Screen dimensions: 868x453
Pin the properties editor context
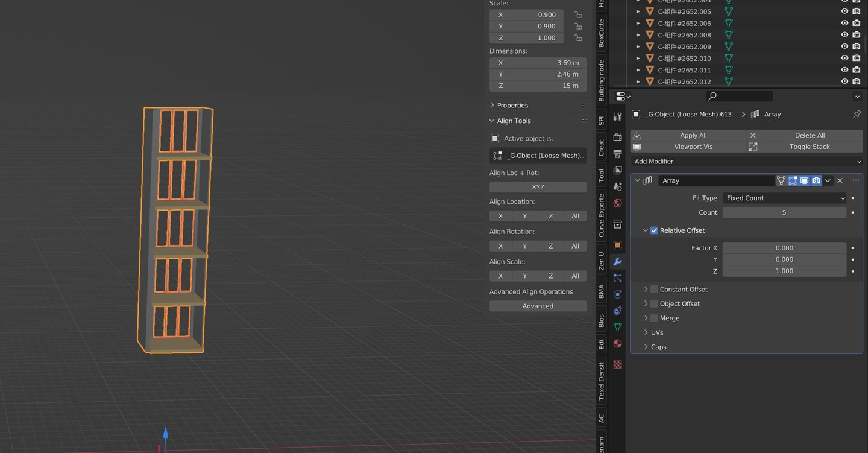point(857,114)
